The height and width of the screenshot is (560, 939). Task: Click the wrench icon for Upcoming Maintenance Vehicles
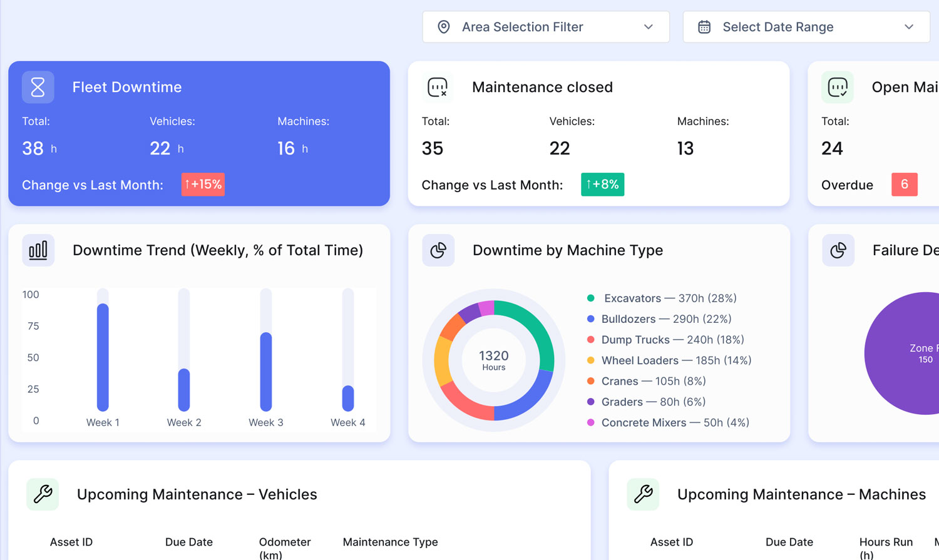click(x=43, y=494)
